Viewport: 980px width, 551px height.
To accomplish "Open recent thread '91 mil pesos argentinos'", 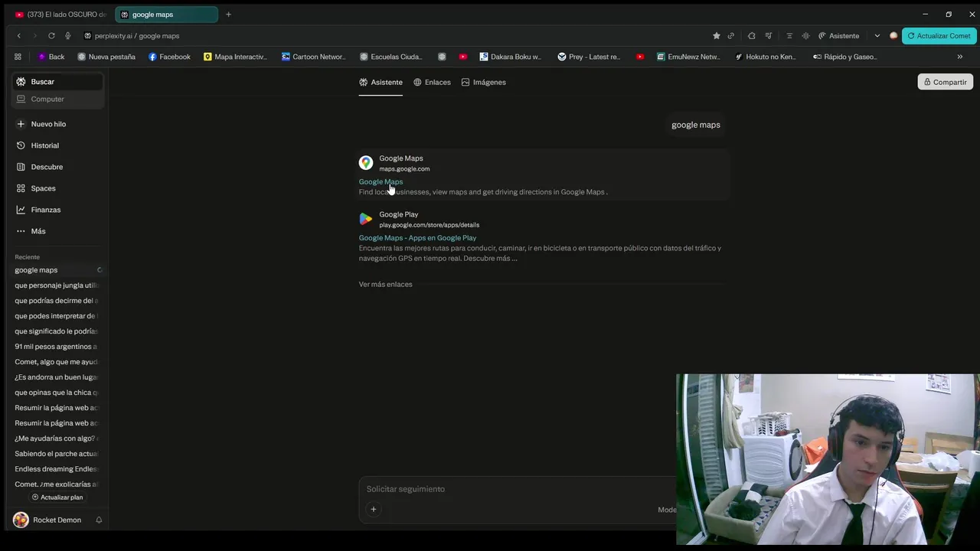I will tap(57, 347).
